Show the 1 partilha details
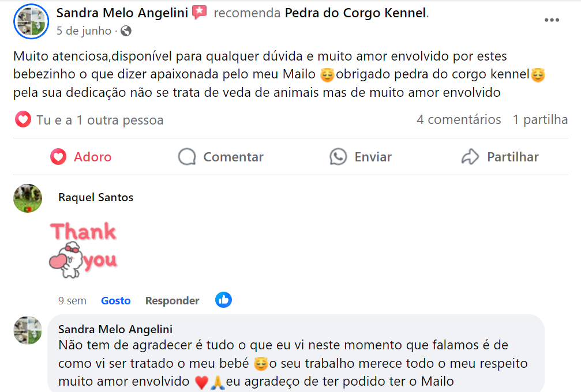Image resolution: width=581 pixels, height=392 pixels. (x=540, y=120)
